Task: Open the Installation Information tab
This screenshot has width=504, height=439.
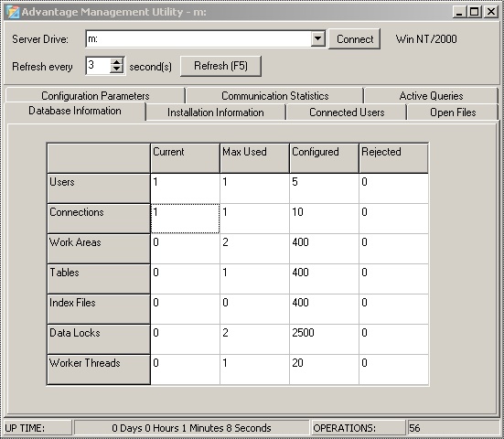Action: coord(215,112)
